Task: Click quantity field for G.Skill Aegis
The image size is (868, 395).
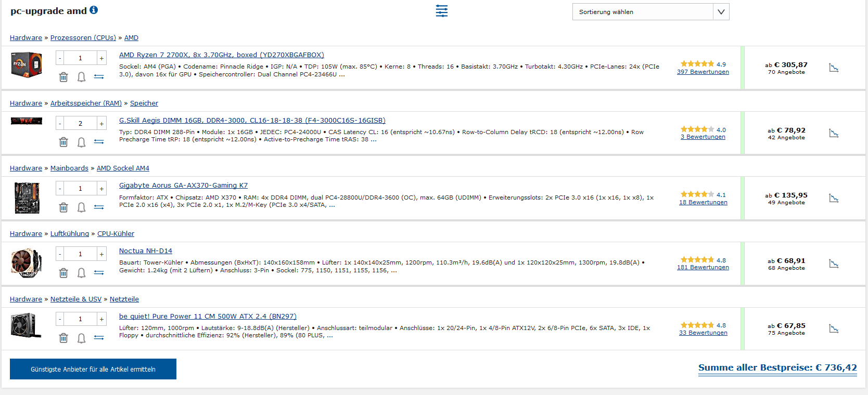Action: tap(81, 124)
